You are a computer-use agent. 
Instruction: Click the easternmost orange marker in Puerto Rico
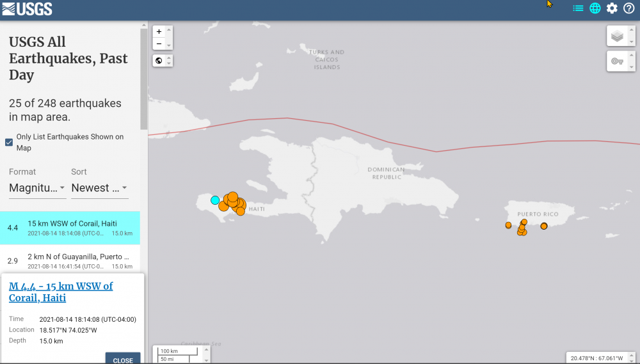[544, 226]
